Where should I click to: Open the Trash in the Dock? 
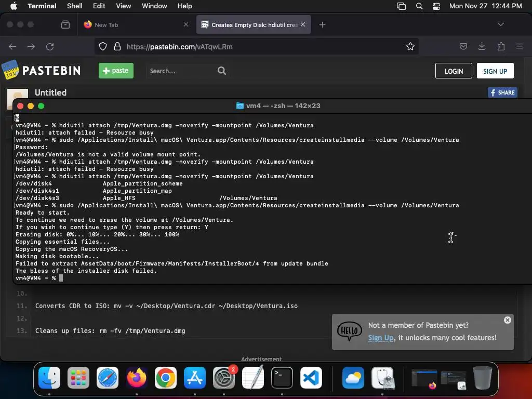click(x=483, y=378)
